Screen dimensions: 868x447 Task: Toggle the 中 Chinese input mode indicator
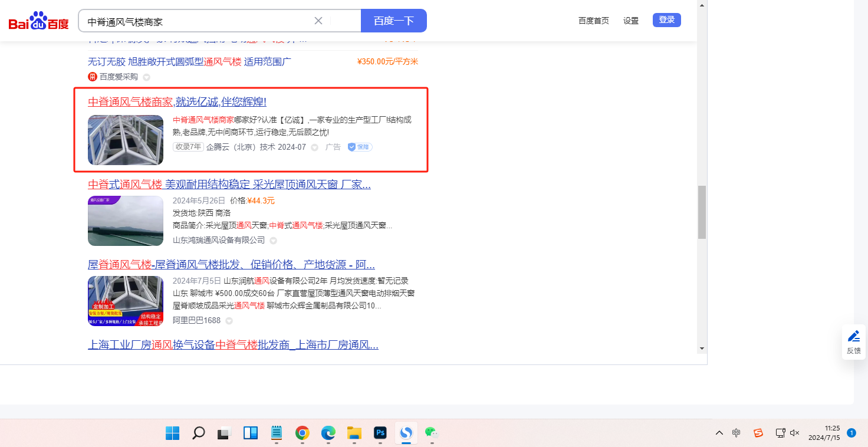click(737, 433)
